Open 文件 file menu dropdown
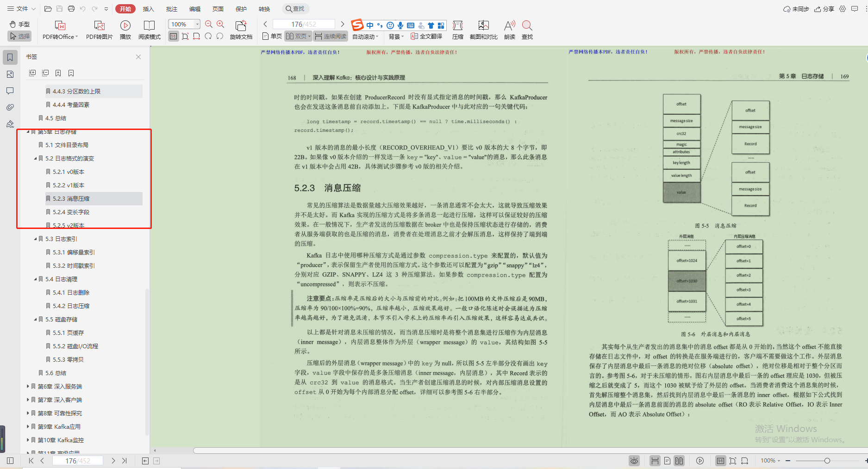 point(21,9)
